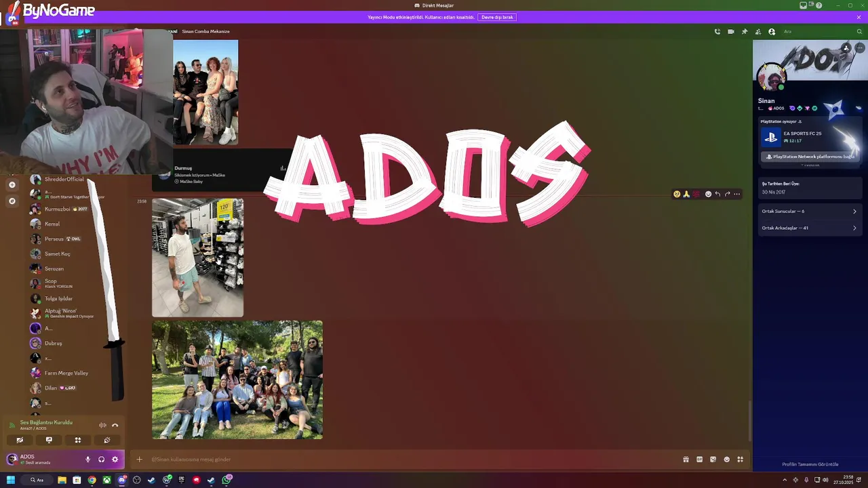The image size is (868, 488).
Task: Open the more options on Sinan's profile
Action: point(859,48)
